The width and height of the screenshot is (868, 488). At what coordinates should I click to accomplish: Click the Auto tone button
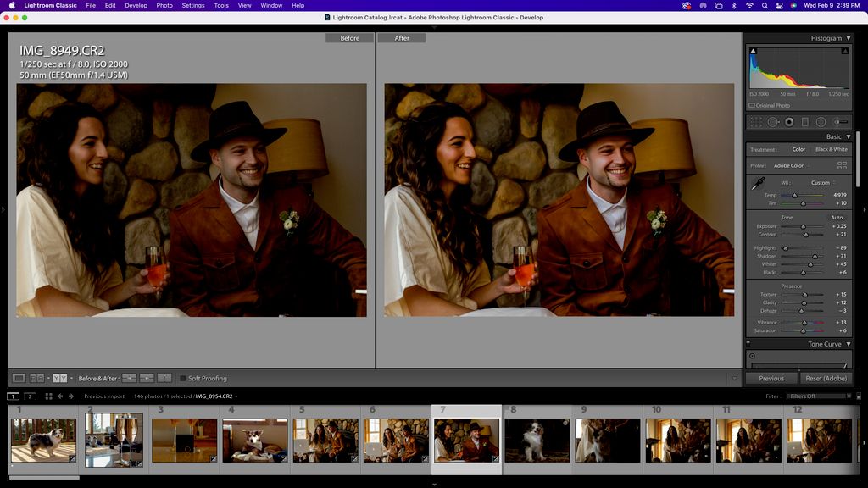837,218
